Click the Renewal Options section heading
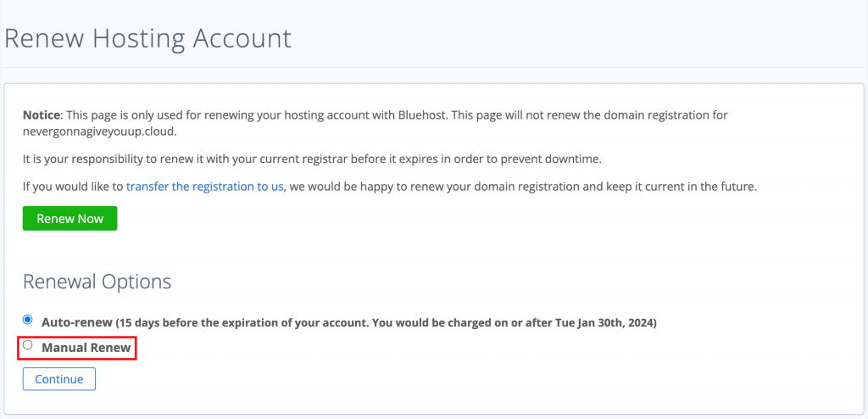Image resolution: width=868 pixels, height=419 pixels. click(97, 282)
